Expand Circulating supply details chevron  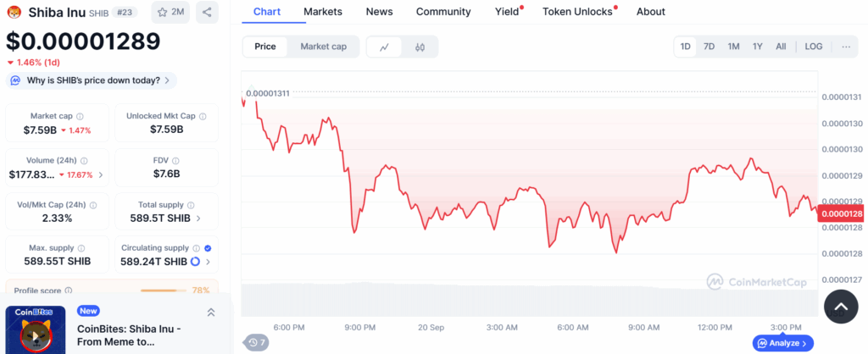(209, 262)
